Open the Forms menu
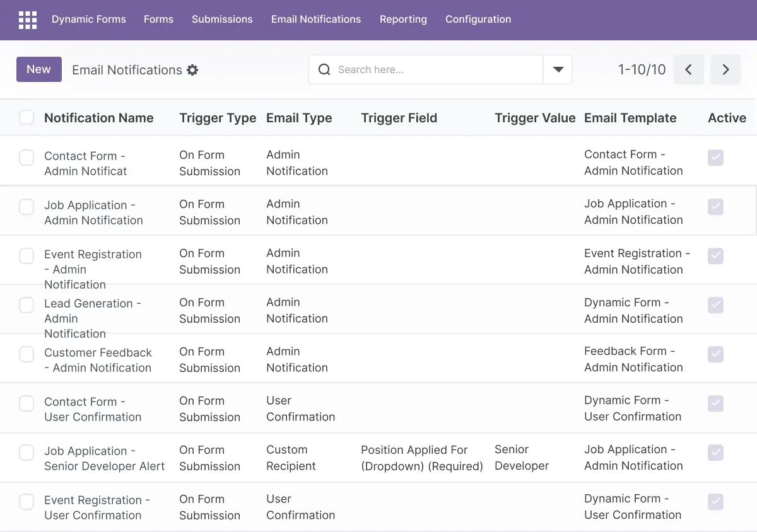Image resolution: width=757 pixels, height=532 pixels. (x=158, y=20)
